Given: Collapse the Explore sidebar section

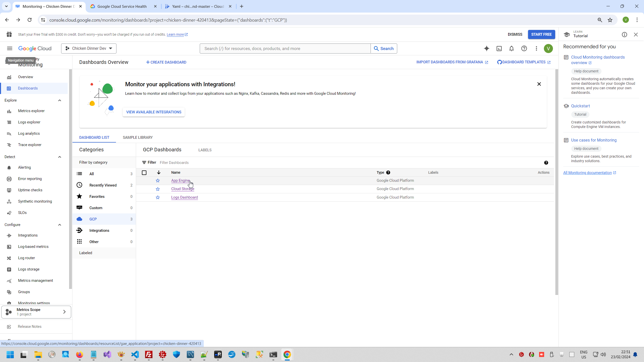Looking at the screenshot, I should (60, 100).
